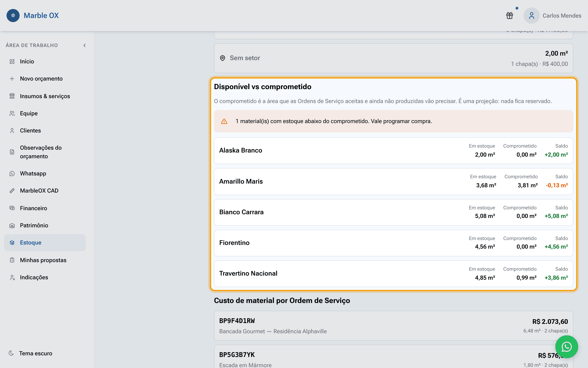The height and width of the screenshot is (368, 588).
Task: Click the saldo +5,08 m² value
Action: (x=556, y=216)
